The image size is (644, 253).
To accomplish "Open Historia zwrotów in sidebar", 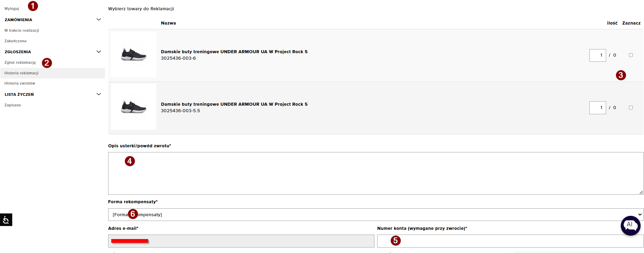I will coord(20,84).
